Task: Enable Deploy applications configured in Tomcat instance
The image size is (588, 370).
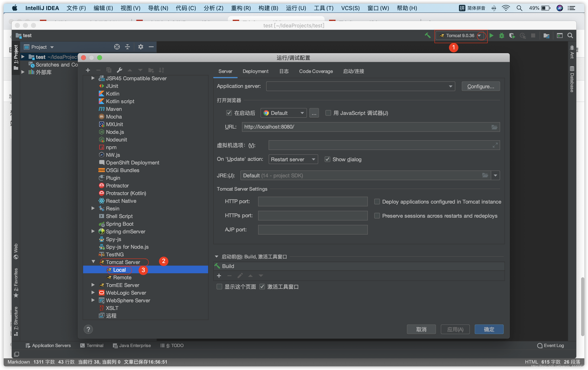Action: [377, 202]
